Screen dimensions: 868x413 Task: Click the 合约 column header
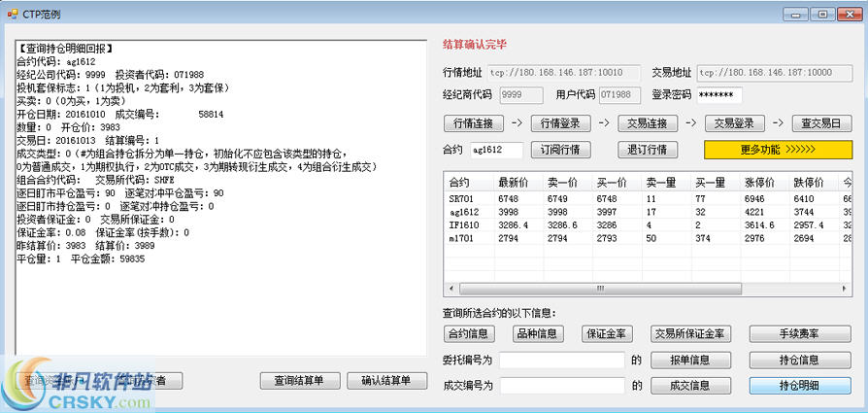click(x=469, y=183)
